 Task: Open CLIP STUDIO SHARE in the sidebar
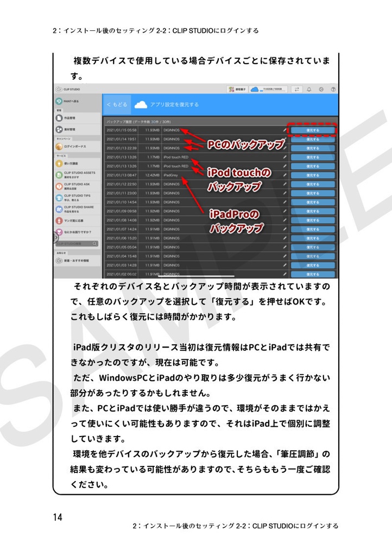tap(77, 209)
